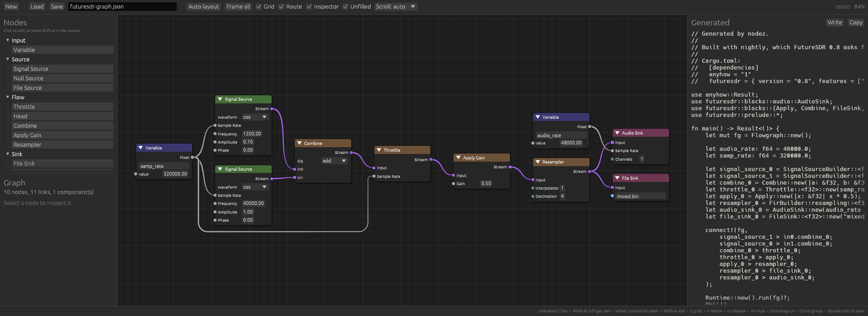
Task: Click the Combine in1 input port
Action: (295, 177)
